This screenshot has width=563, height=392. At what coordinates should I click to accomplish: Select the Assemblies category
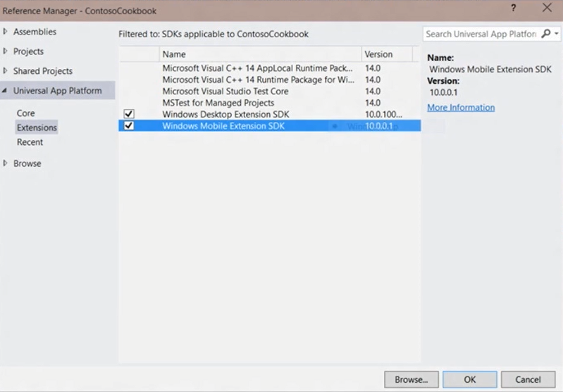click(x=35, y=32)
